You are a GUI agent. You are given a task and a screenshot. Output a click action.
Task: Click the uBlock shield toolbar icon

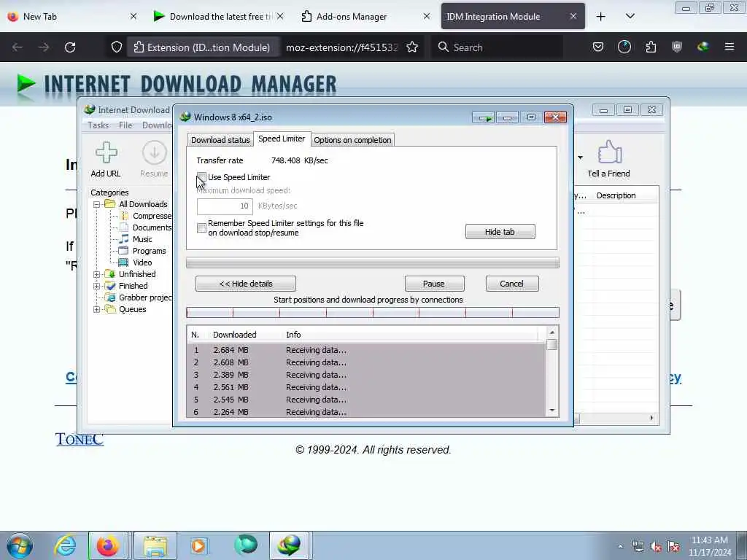pos(676,47)
